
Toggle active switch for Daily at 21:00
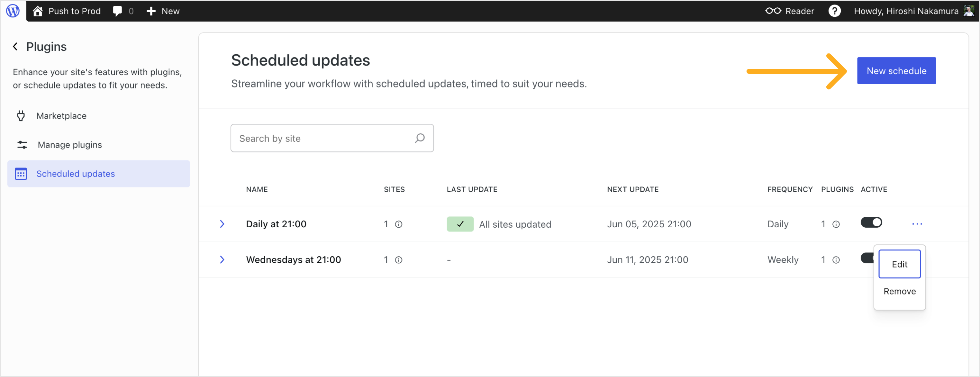(871, 222)
